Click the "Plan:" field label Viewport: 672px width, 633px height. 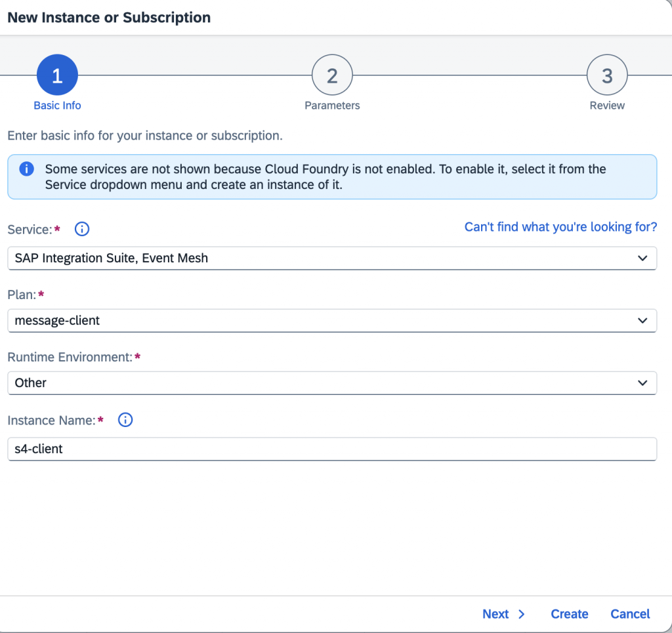click(22, 295)
